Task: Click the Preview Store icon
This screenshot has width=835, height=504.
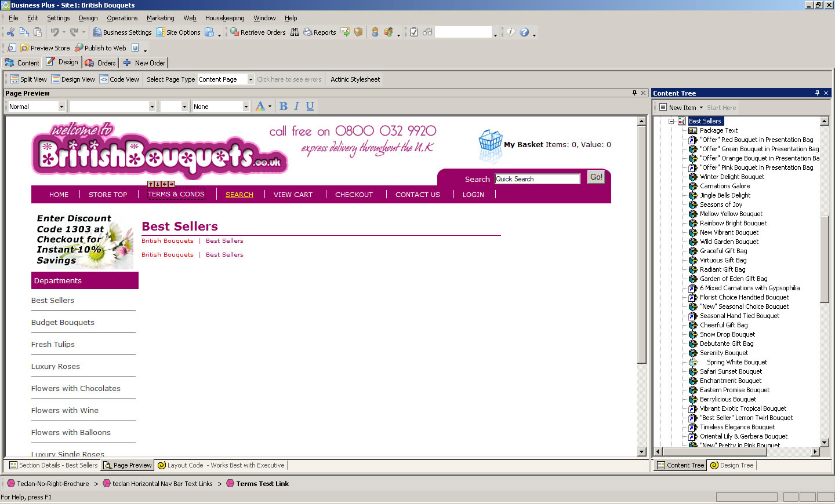Action: pos(25,48)
